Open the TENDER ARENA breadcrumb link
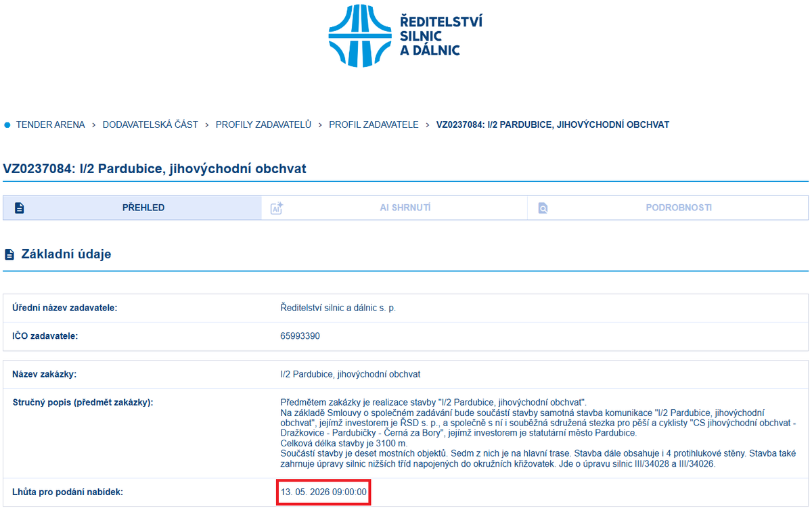 click(x=51, y=124)
